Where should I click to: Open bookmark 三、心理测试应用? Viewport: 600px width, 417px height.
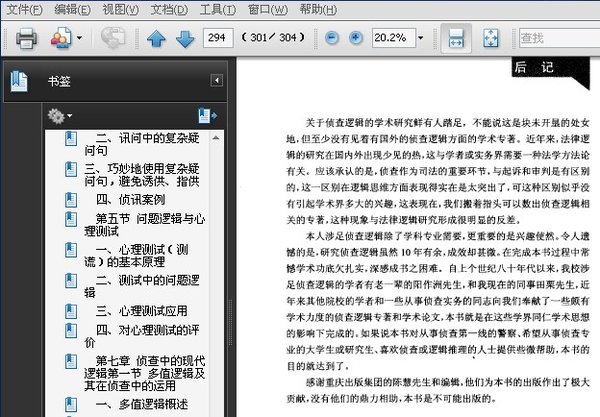[x=142, y=311]
